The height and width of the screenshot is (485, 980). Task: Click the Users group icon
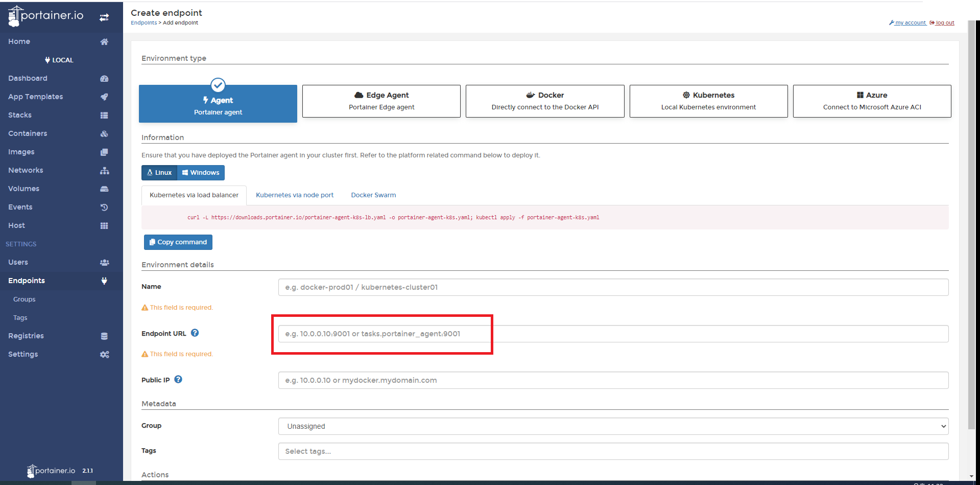pos(104,263)
